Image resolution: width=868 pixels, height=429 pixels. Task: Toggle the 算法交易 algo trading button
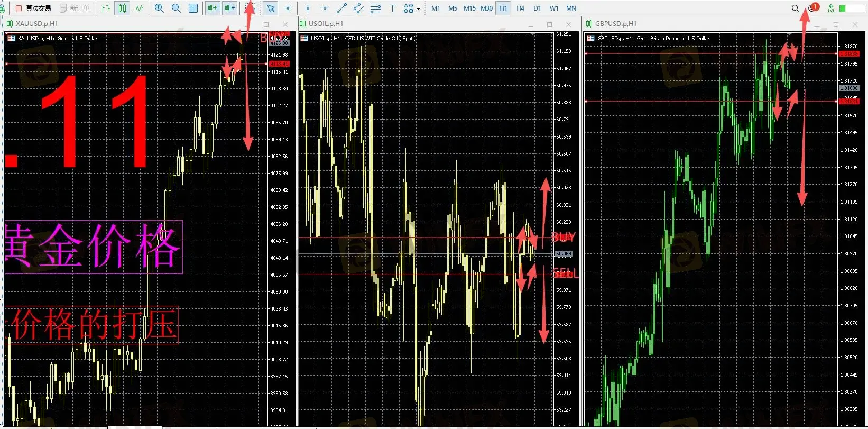(x=33, y=8)
